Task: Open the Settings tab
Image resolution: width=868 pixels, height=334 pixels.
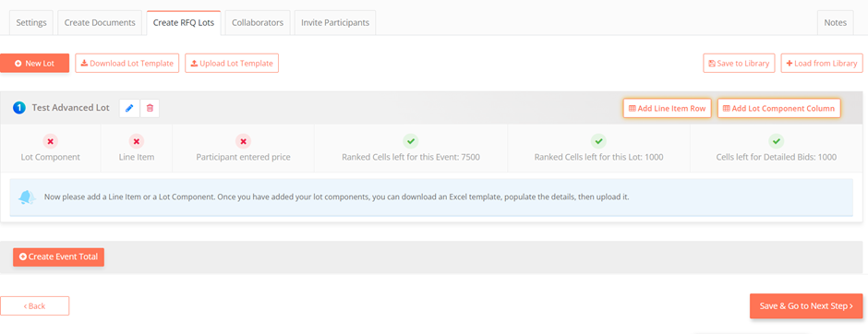Action: click(31, 23)
